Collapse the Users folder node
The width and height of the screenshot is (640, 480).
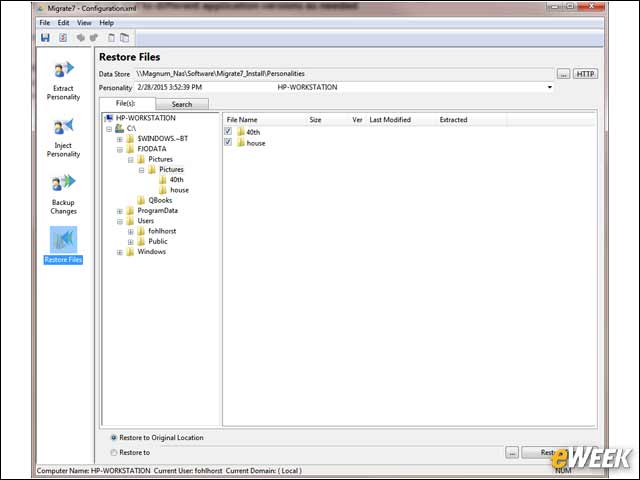click(x=120, y=222)
